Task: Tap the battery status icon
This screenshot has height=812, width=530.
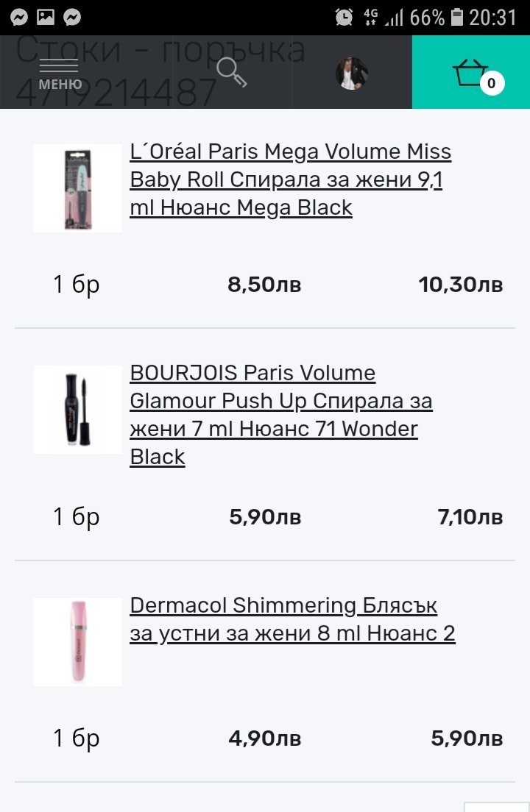Action: (x=457, y=17)
